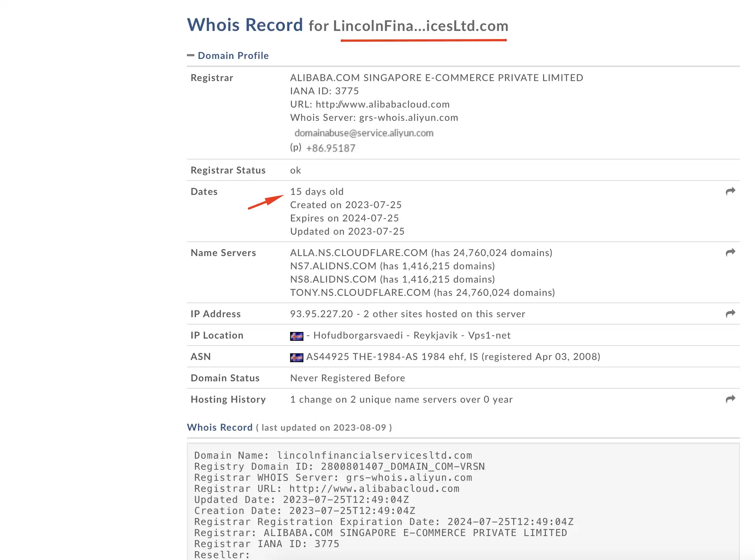Click 1 change on 2 unique name servers
Screen dimensions: 755x560
pyautogui.click(x=401, y=399)
